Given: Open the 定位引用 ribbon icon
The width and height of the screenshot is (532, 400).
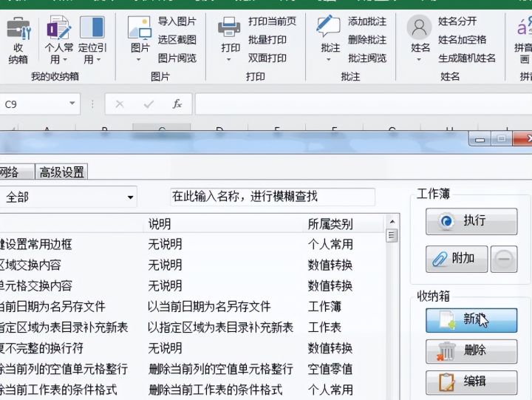Looking at the screenshot, I should pyautogui.click(x=92, y=27).
